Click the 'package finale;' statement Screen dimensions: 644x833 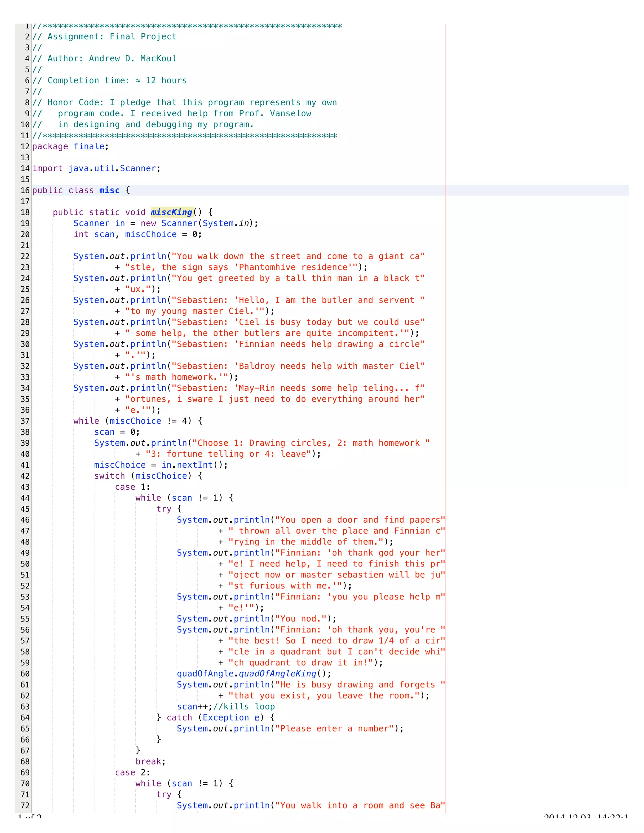pyautogui.click(x=70, y=146)
